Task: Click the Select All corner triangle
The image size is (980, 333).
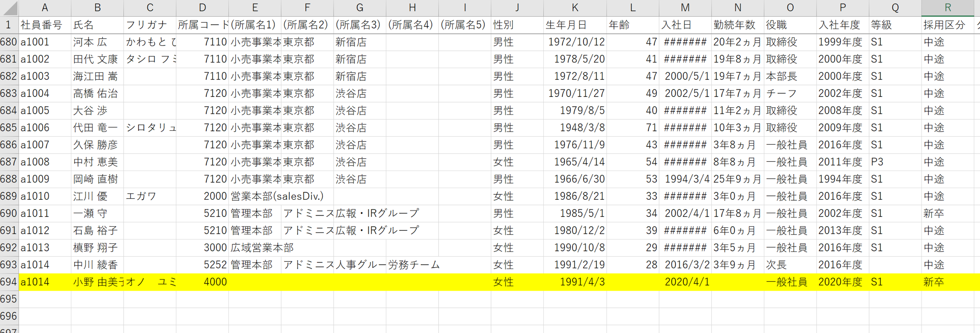Action: (x=10, y=8)
